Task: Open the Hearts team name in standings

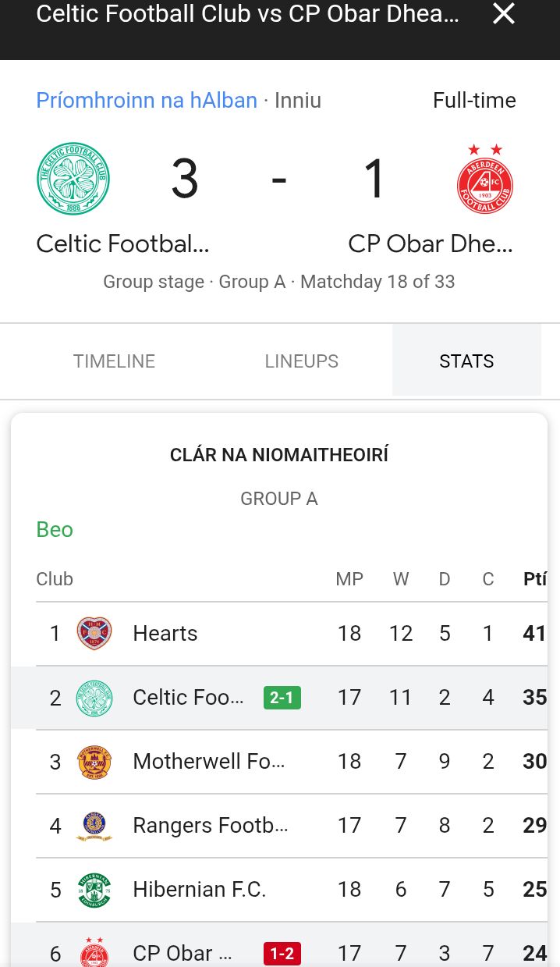Action: (165, 633)
